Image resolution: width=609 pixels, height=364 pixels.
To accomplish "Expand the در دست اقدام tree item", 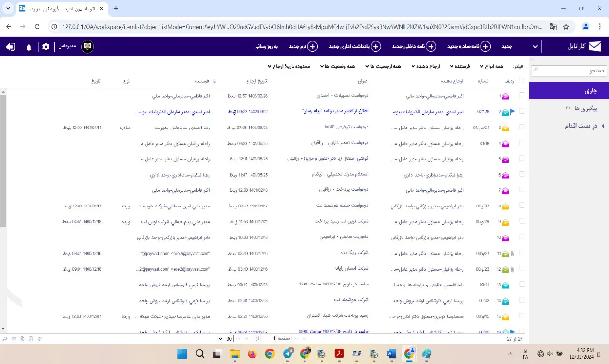I will pos(603,126).
